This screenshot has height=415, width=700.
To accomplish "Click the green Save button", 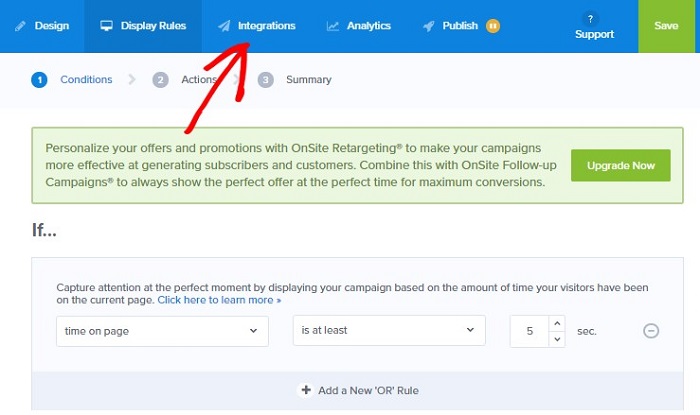I will click(x=667, y=26).
